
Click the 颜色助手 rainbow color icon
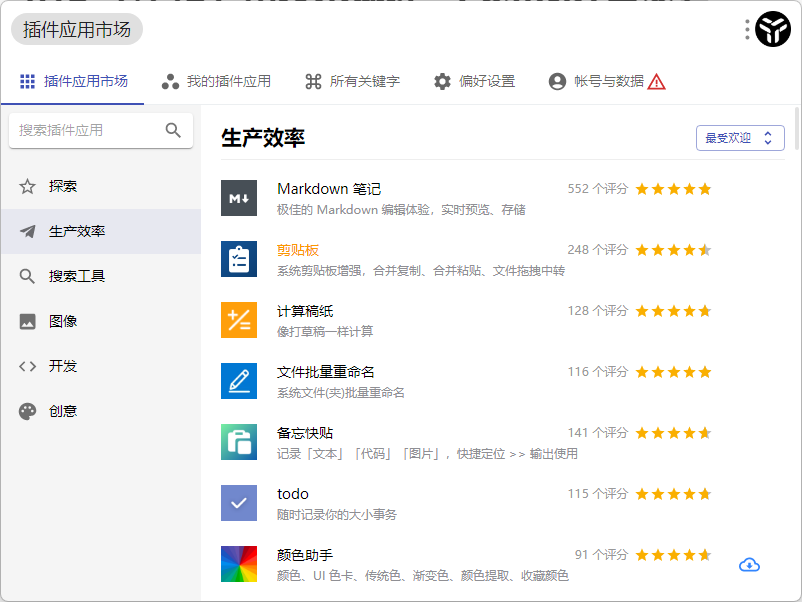pos(239,564)
